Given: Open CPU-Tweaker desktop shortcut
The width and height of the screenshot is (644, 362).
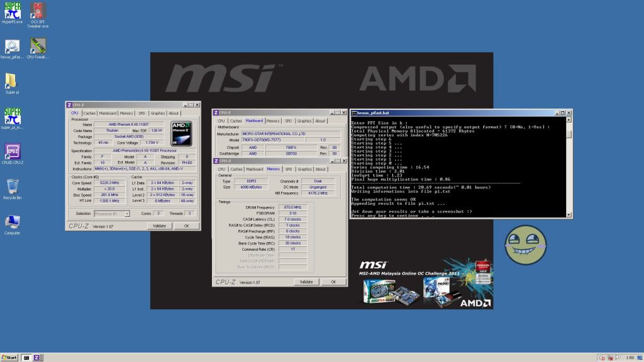Looking at the screenshot, I should [x=38, y=47].
